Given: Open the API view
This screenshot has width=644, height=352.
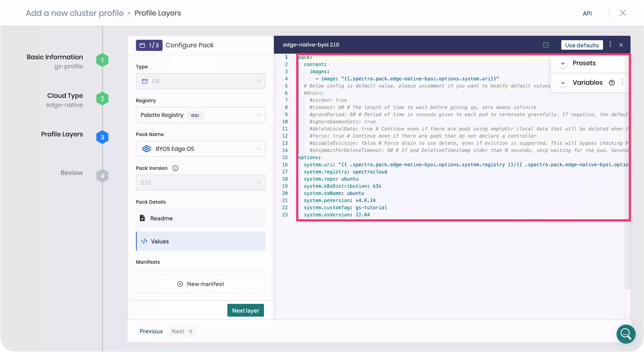Looking at the screenshot, I should point(588,13).
